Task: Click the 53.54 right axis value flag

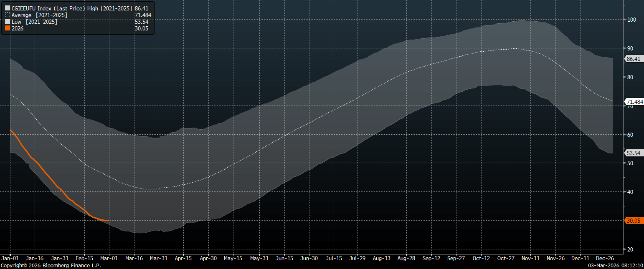Action: tap(633, 153)
